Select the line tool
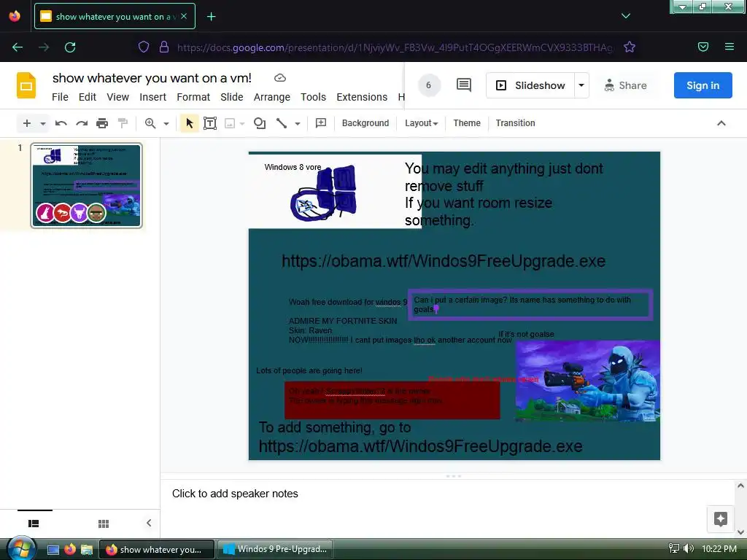 [282, 123]
